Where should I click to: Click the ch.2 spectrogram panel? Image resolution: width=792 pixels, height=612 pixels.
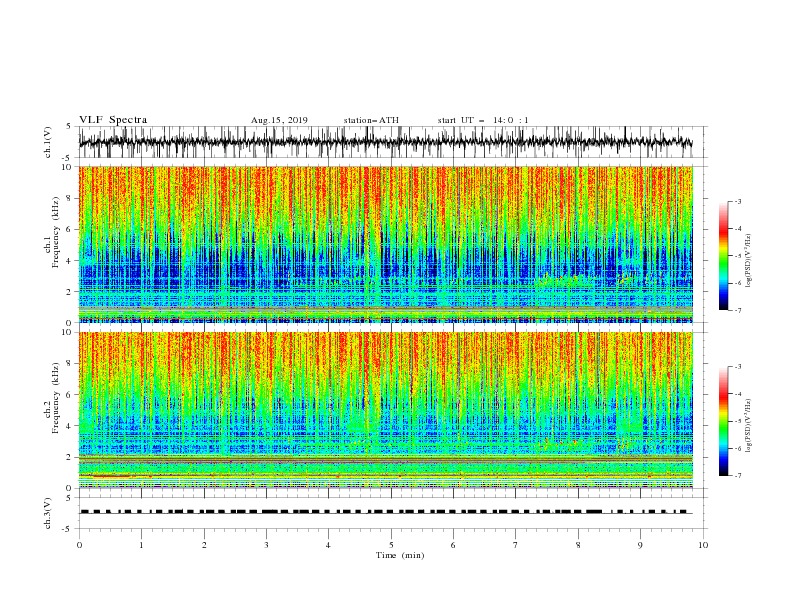coord(386,410)
